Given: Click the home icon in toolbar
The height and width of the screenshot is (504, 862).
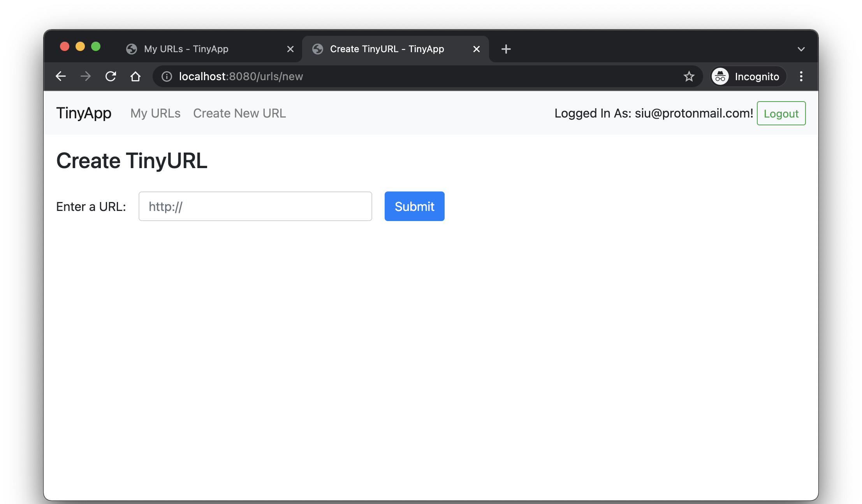Looking at the screenshot, I should click(x=135, y=76).
